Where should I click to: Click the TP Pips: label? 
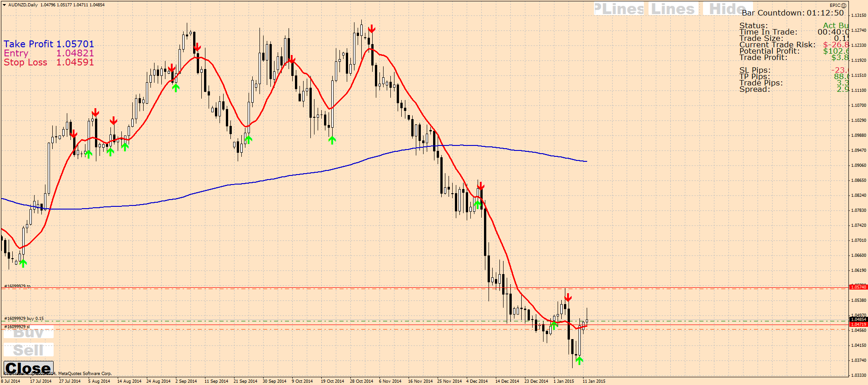(x=755, y=76)
